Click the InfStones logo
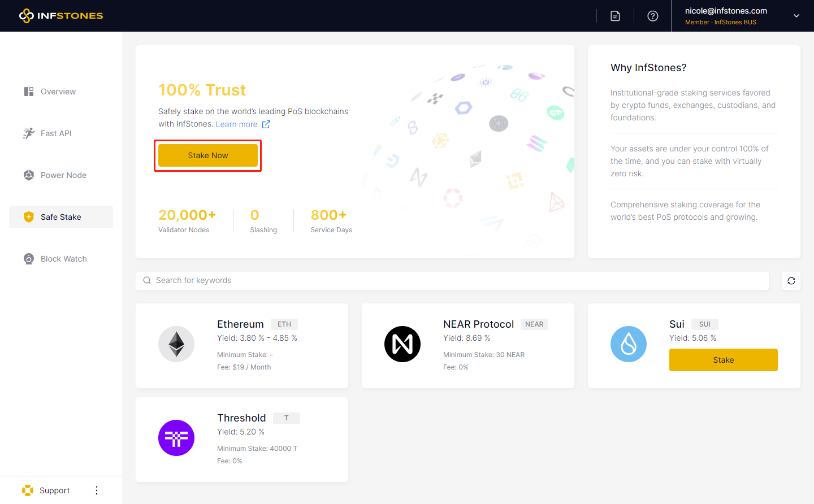This screenshot has height=504, width=814. [x=61, y=16]
